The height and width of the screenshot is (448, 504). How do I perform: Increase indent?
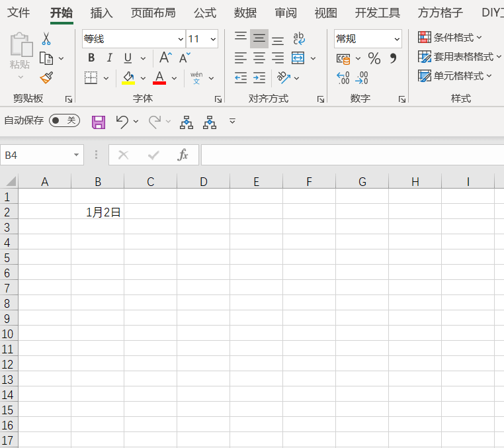259,78
